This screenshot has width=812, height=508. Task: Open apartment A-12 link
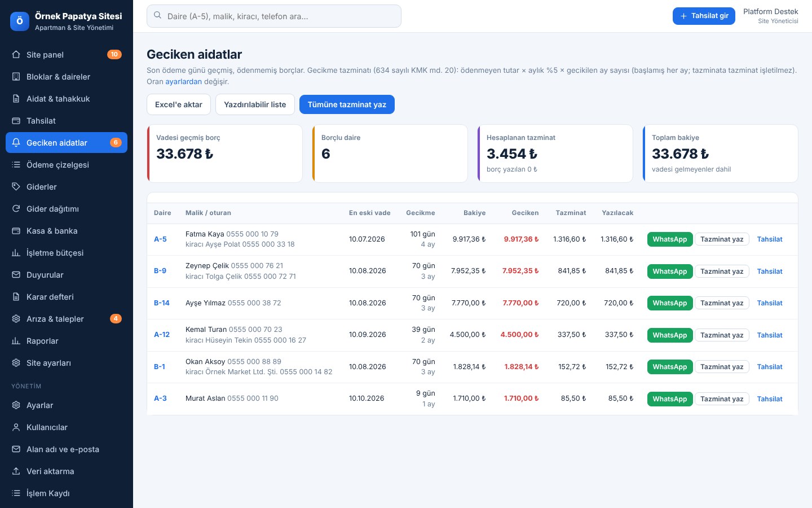point(162,335)
